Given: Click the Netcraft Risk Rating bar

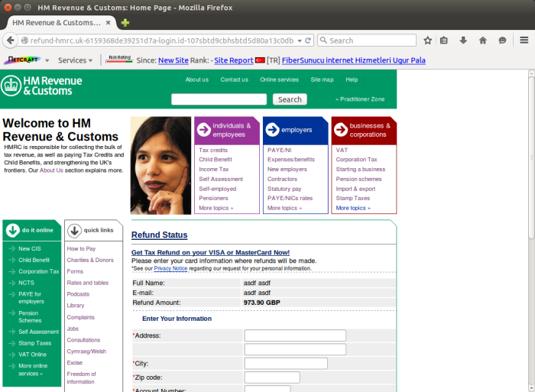Looking at the screenshot, I should pos(119,60).
